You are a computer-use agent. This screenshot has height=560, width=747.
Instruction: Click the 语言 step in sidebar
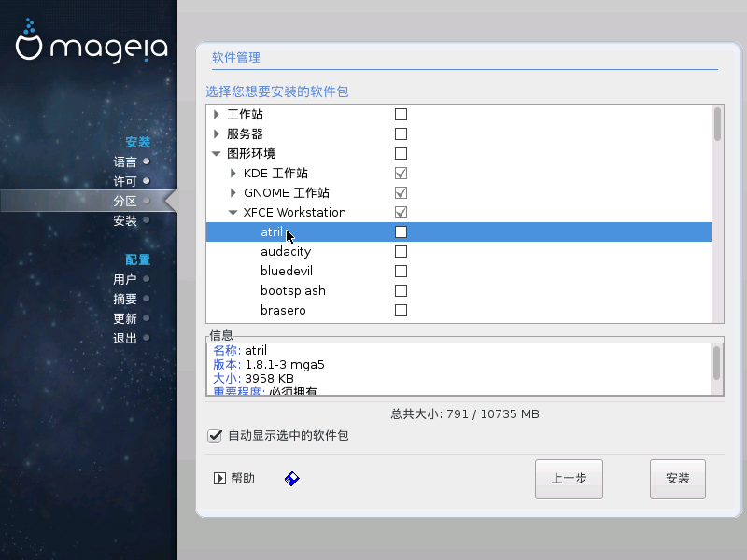click(x=132, y=161)
